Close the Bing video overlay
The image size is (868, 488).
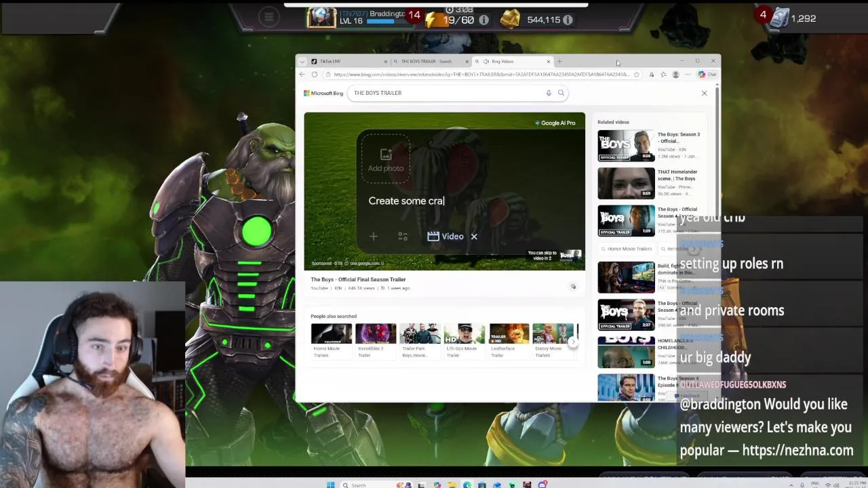click(704, 93)
